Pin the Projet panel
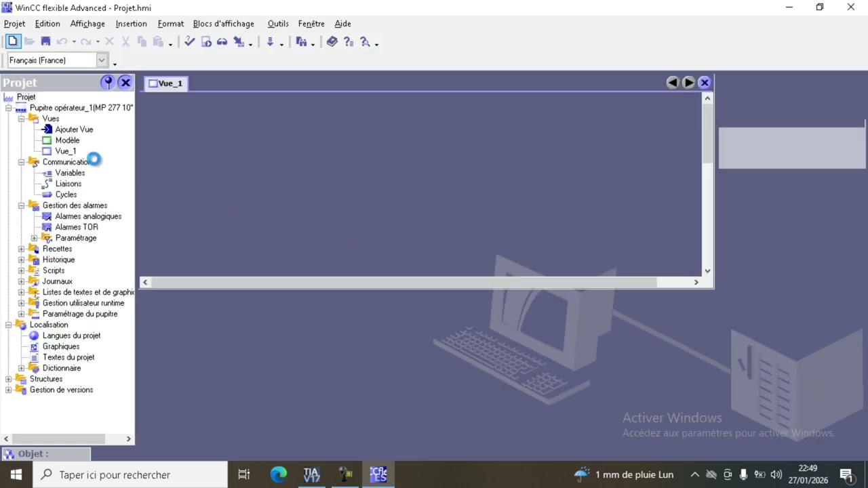The width and height of the screenshot is (868, 488). pos(107,83)
